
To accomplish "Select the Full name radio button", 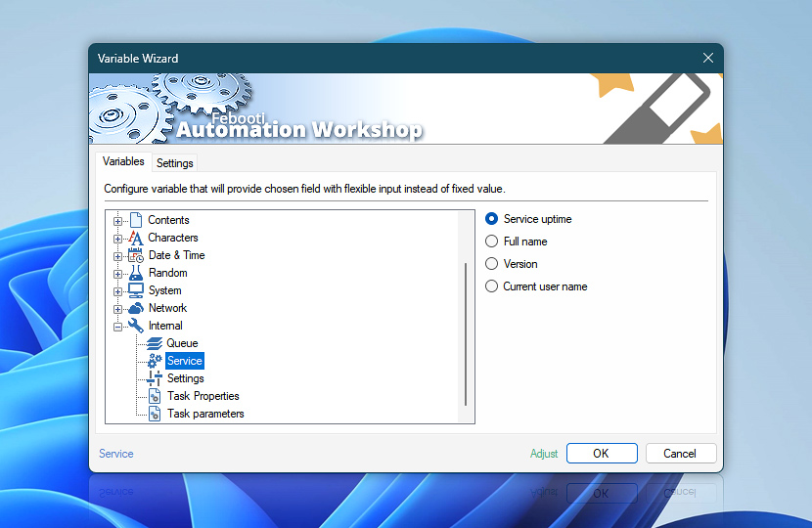I will point(491,242).
